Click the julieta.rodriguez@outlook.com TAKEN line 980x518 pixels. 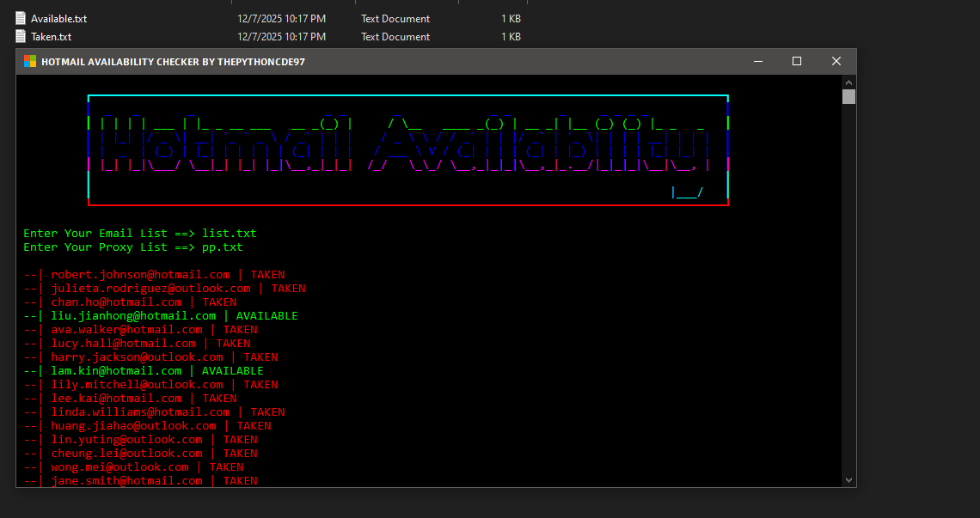pyautogui.click(x=164, y=288)
